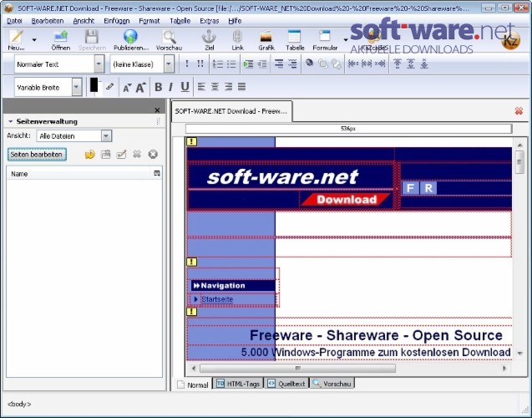Click the layer positioning icon

click(309, 63)
